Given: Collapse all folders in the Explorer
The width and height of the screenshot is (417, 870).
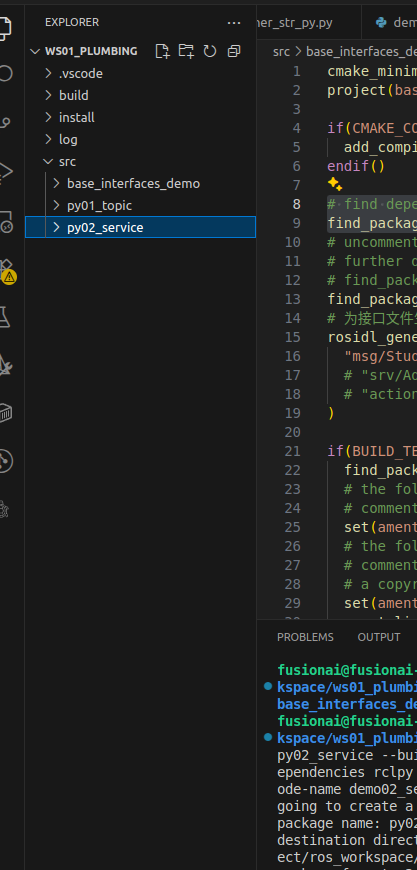Looking at the screenshot, I should [x=234, y=51].
